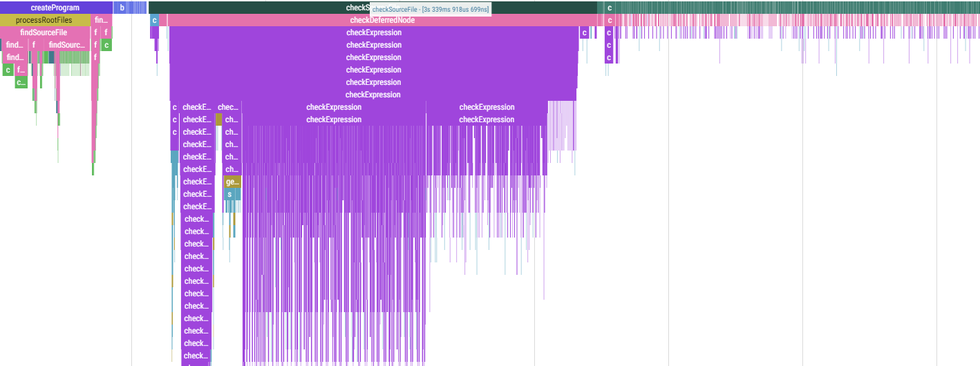Click the pink 'fin...' block right of processRootFiles
The width and height of the screenshot is (980, 366).
pos(101,20)
